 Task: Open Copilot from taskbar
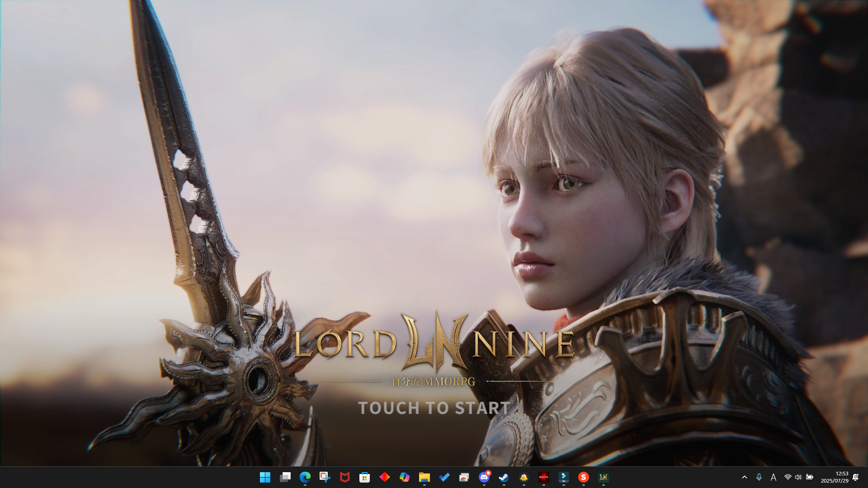coord(404,477)
